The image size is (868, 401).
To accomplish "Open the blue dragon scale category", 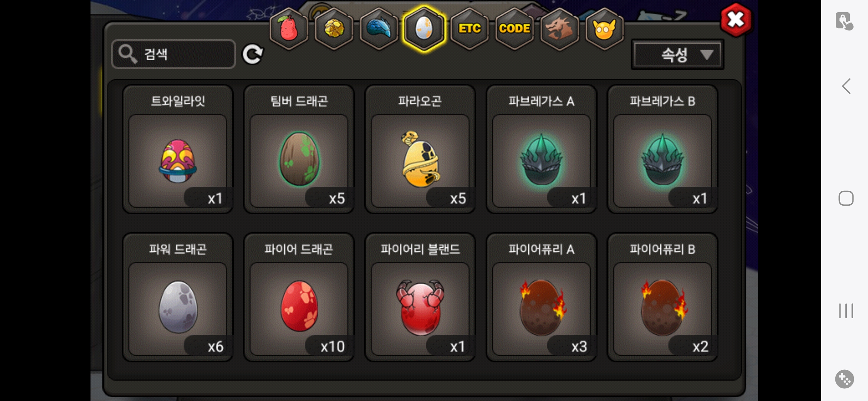I will 379,29.
